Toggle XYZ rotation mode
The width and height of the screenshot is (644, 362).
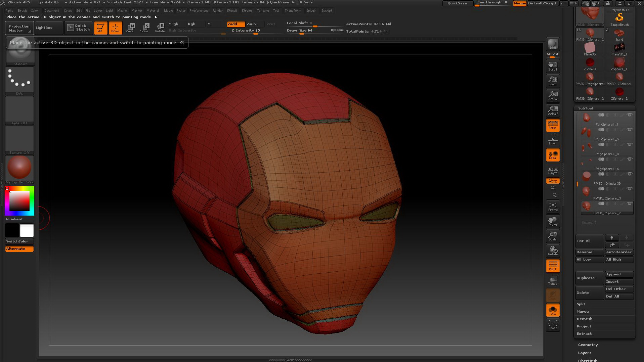[553, 181]
